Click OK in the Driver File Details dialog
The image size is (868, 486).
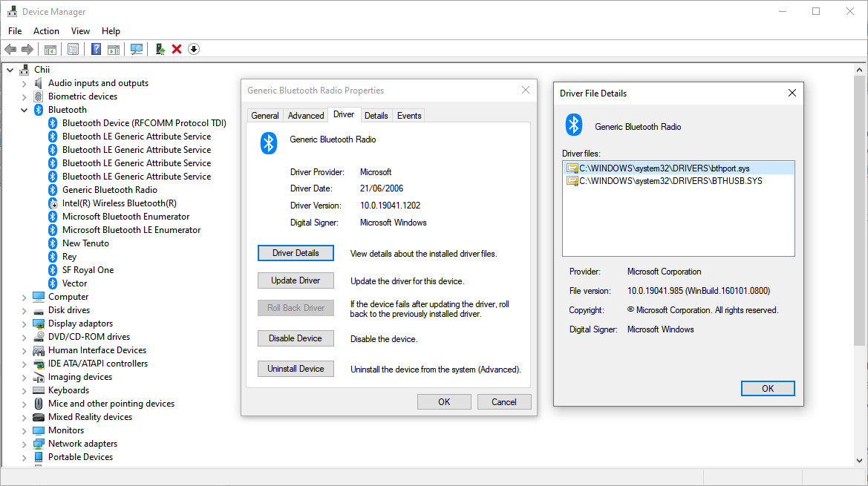coord(768,388)
